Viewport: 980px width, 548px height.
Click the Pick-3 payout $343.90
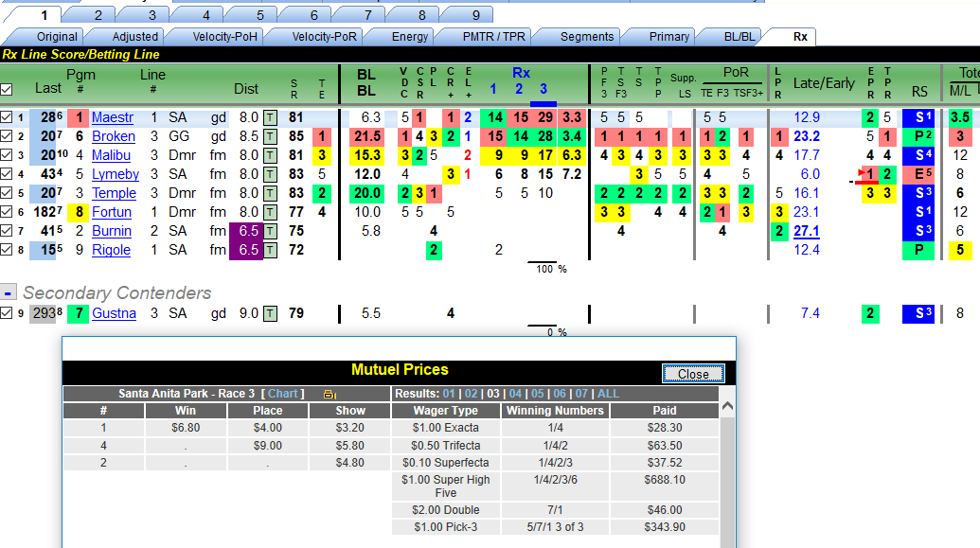[665, 527]
